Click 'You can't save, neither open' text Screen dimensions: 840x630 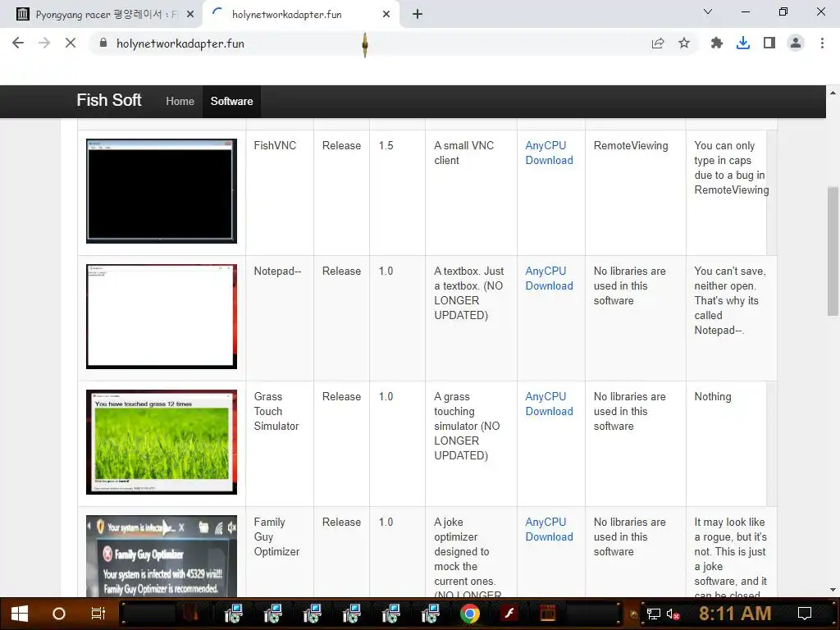729,279
